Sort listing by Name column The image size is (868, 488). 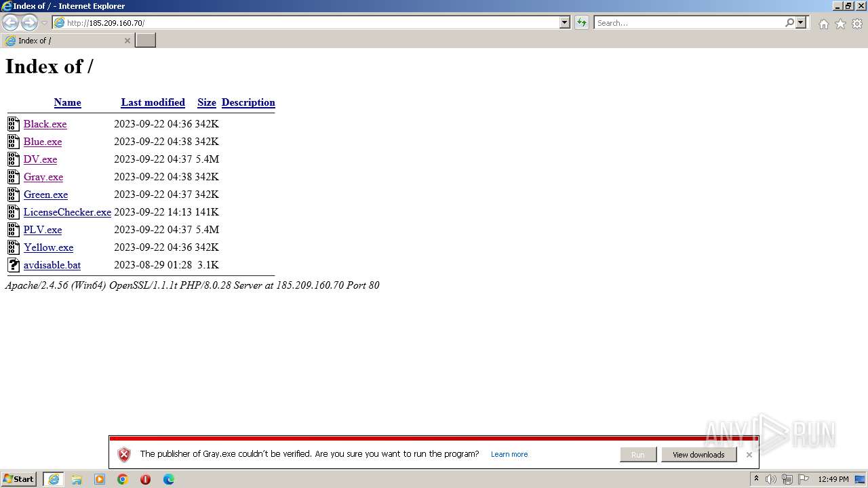coord(67,102)
